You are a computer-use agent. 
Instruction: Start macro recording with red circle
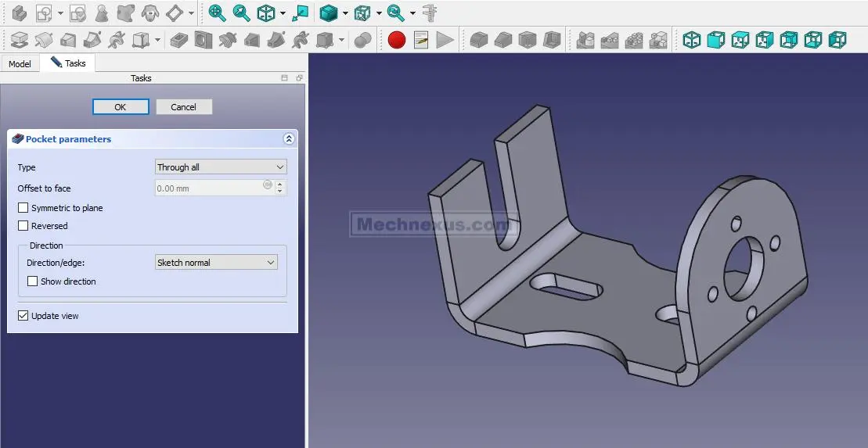tap(397, 40)
